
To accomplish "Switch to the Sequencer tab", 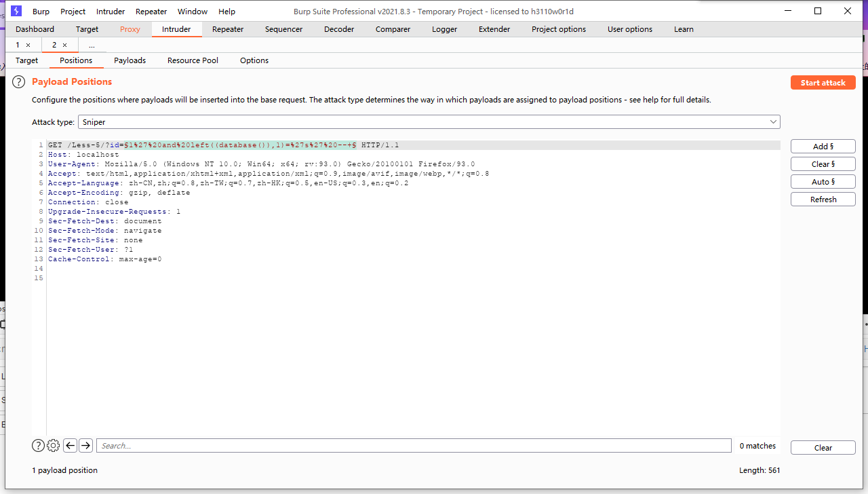I will [283, 29].
